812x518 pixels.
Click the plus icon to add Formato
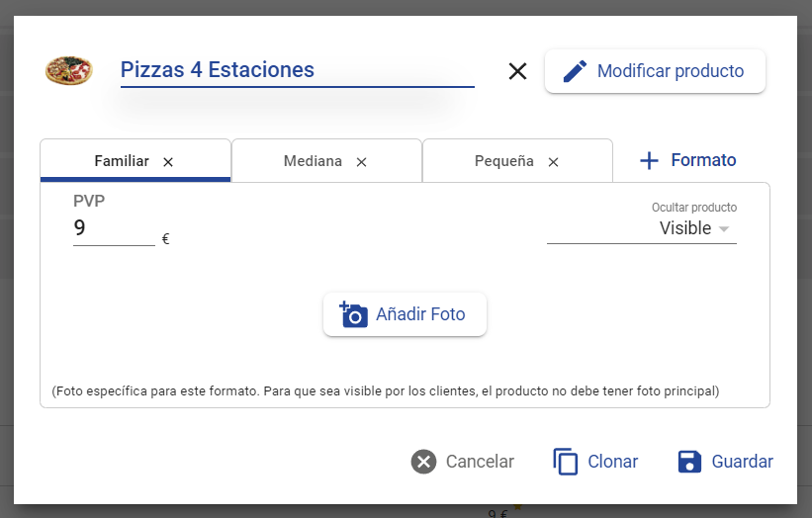pyautogui.click(x=649, y=160)
